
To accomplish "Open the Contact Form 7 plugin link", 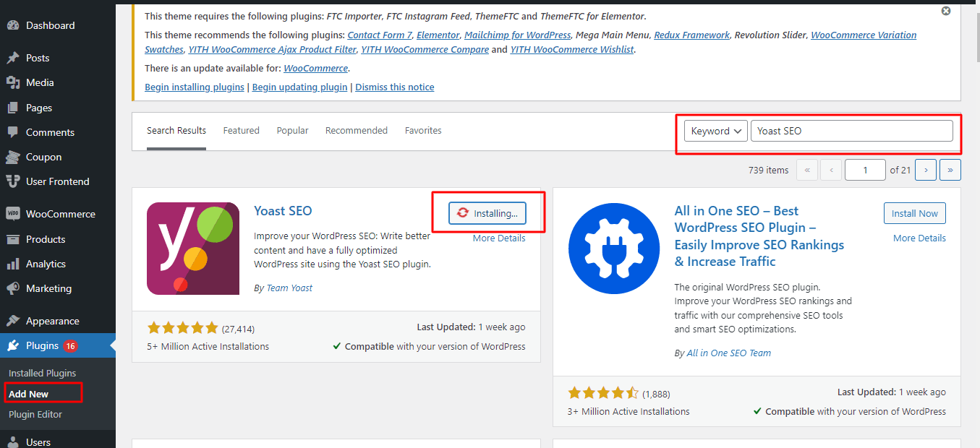I will [x=379, y=35].
